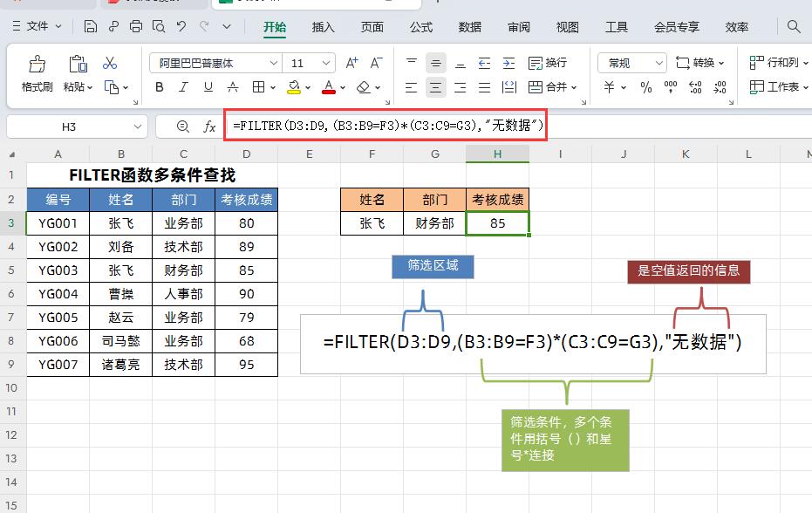
Task: Open the 公式 (Formulas) tab
Action: (421, 27)
